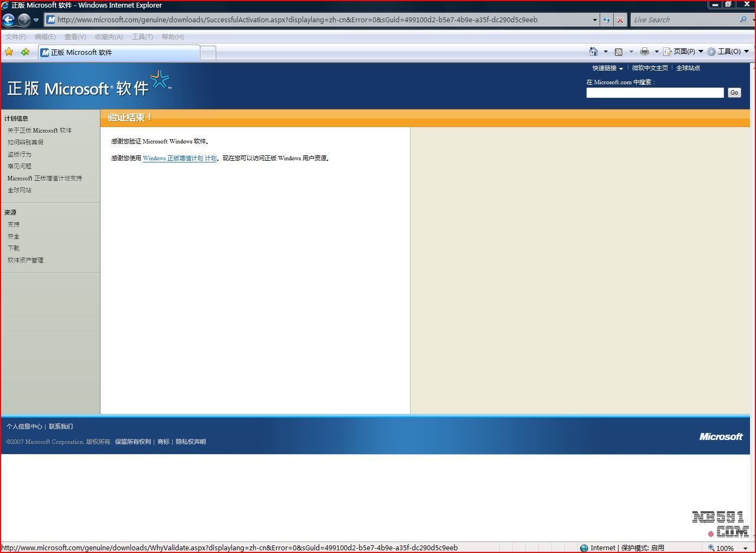Open the 页面(P) dropdown menu

coord(684,52)
